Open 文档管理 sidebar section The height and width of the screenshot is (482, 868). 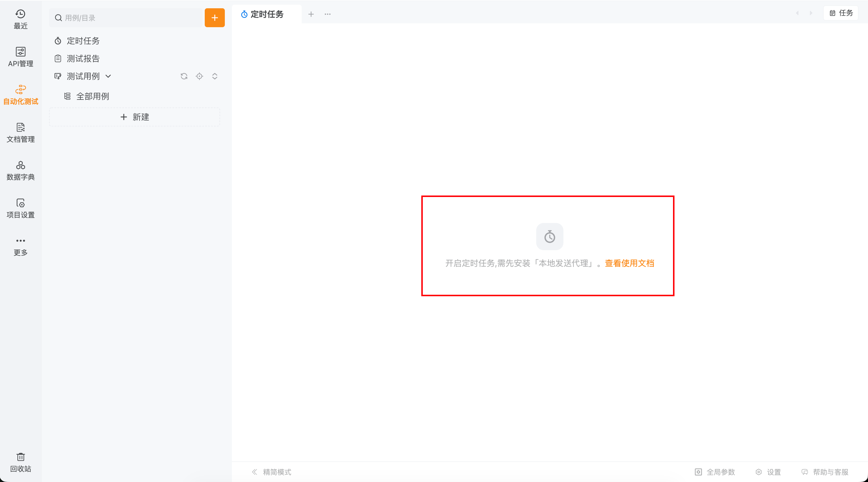(x=21, y=132)
